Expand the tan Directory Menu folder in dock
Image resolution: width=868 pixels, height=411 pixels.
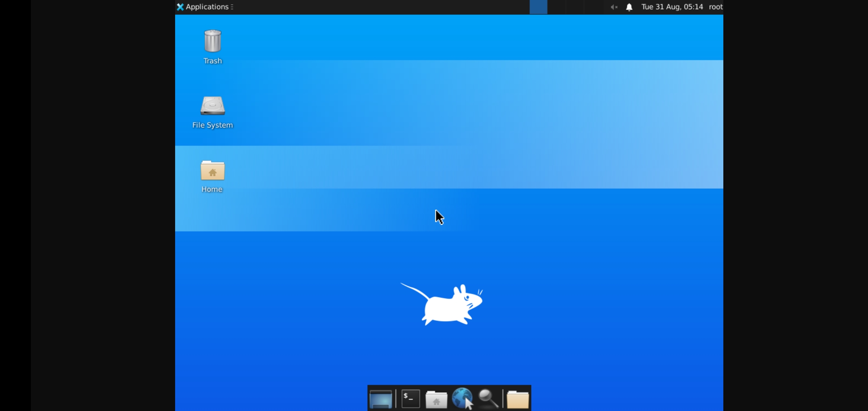click(x=517, y=399)
